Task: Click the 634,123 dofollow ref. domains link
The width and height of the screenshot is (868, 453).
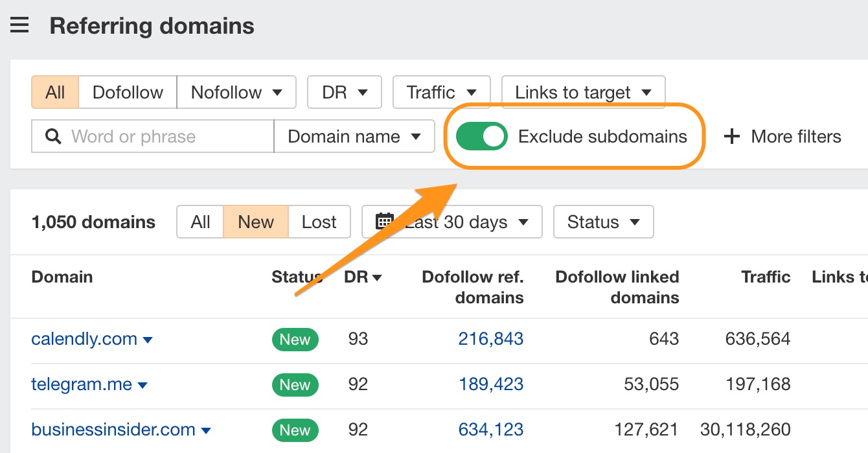Action: point(490,430)
